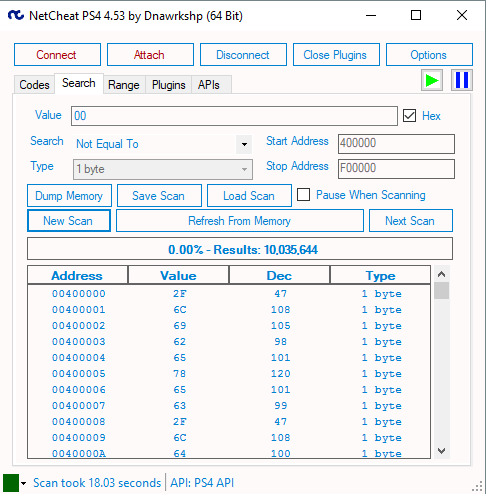Select the Search tab

(79, 83)
